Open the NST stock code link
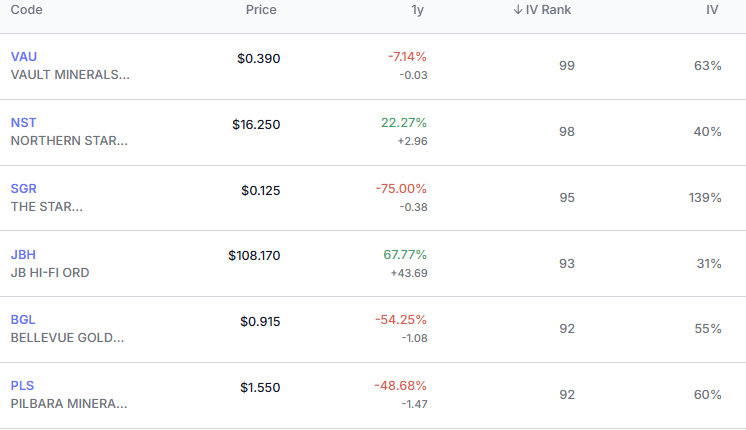Viewport: 746px width, 430px height. tap(23, 123)
